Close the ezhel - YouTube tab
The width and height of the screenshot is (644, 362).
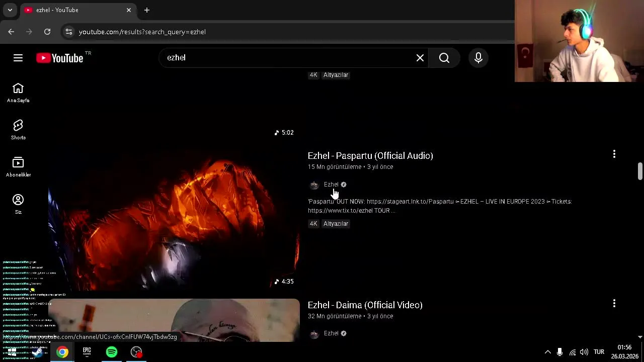point(129,10)
